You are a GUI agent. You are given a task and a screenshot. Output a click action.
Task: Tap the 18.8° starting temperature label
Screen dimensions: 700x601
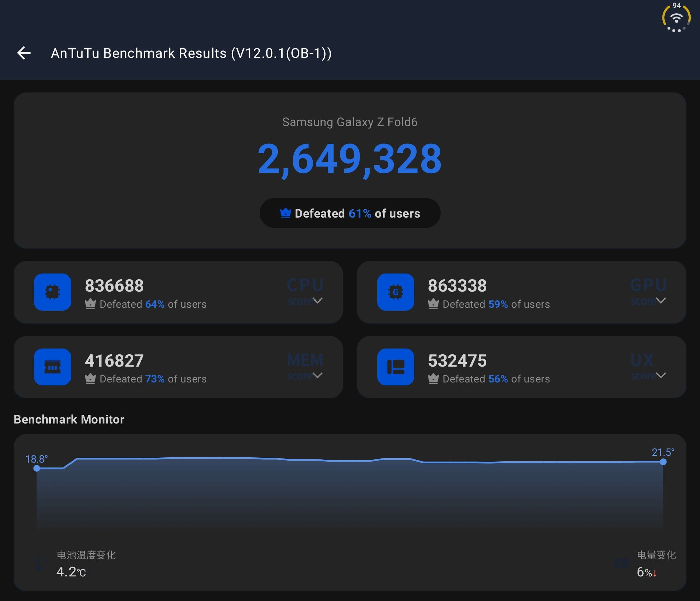coord(37,459)
